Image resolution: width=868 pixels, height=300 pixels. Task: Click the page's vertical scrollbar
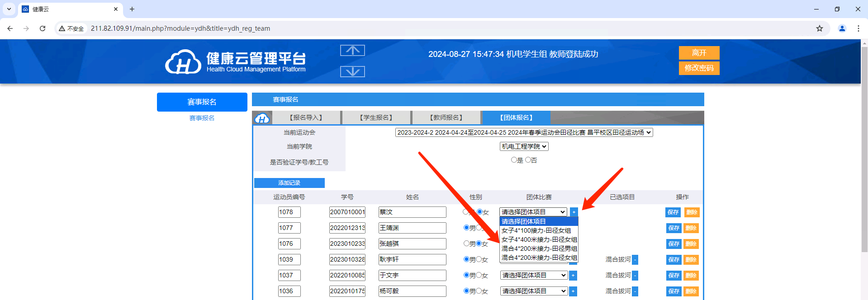[864, 149]
